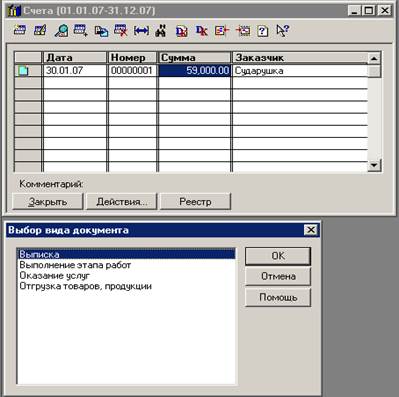The image size is (399, 397).
Task: Click the new document toolbar icon
Action: coord(20,30)
